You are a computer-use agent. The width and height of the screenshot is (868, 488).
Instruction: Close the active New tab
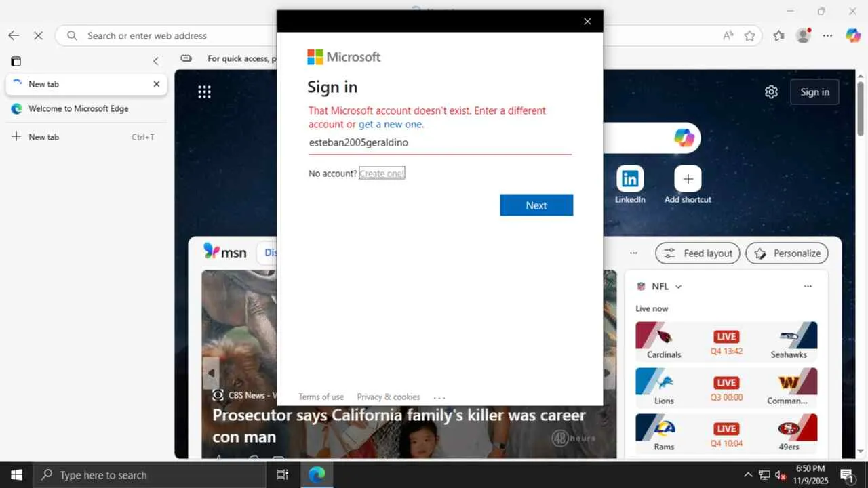point(157,84)
